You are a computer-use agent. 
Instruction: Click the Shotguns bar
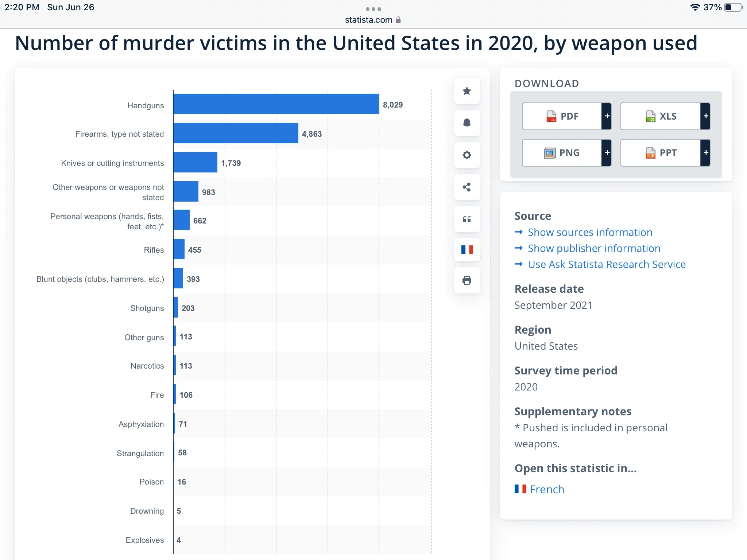click(x=176, y=307)
